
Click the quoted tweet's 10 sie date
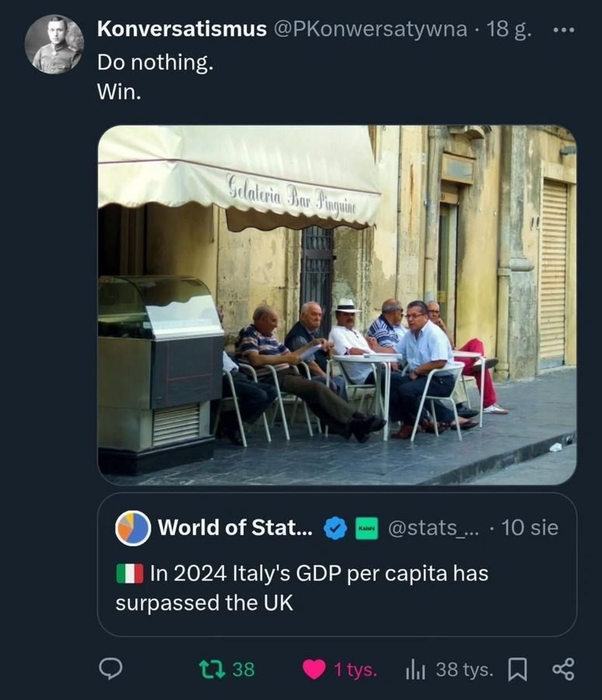tap(530, 527)
